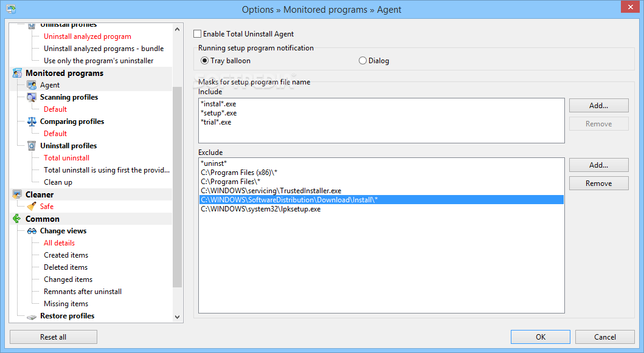Select the lpksetup.exe exclude entry
The height and width of the screenshot is (353, 644).
(261, 210)
